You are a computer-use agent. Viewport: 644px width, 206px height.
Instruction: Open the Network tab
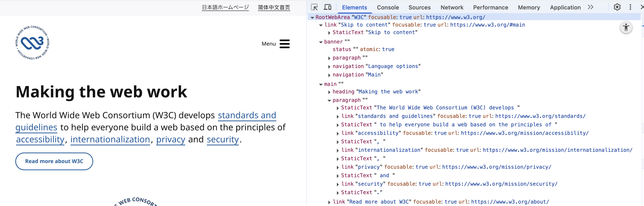coord(452,8)
